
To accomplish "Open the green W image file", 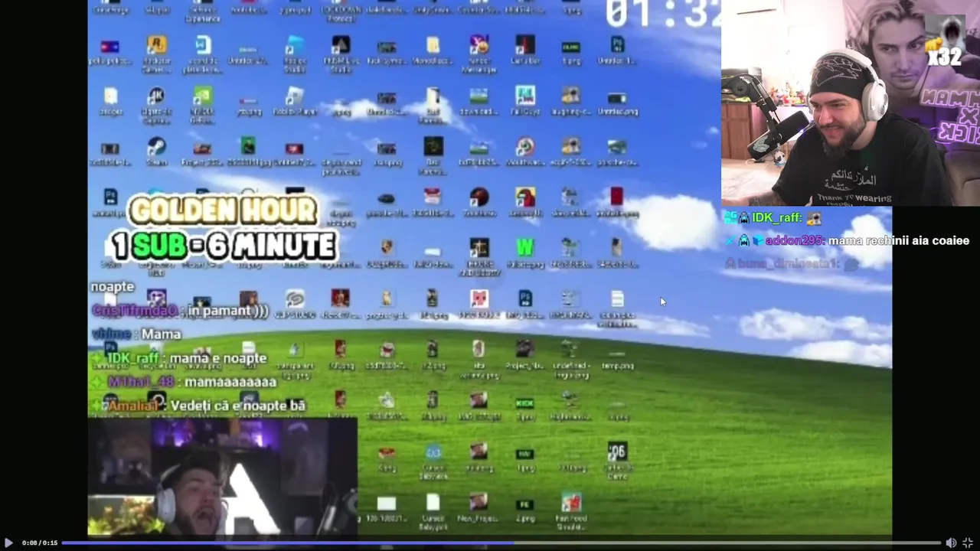I will 525,247.
